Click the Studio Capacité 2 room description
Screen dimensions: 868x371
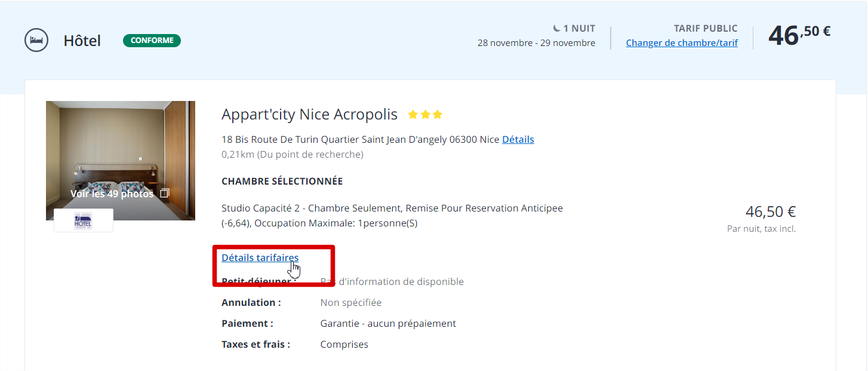pos(392,216)
